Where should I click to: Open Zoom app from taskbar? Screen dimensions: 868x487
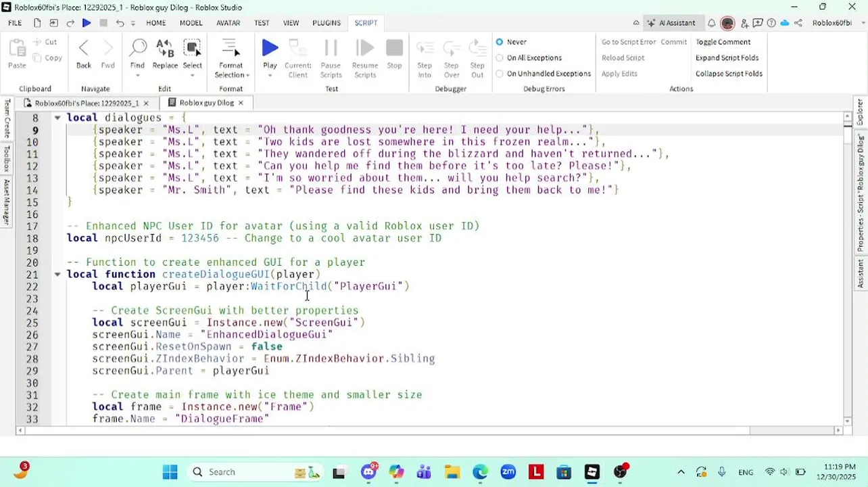[x=508, y=472]
